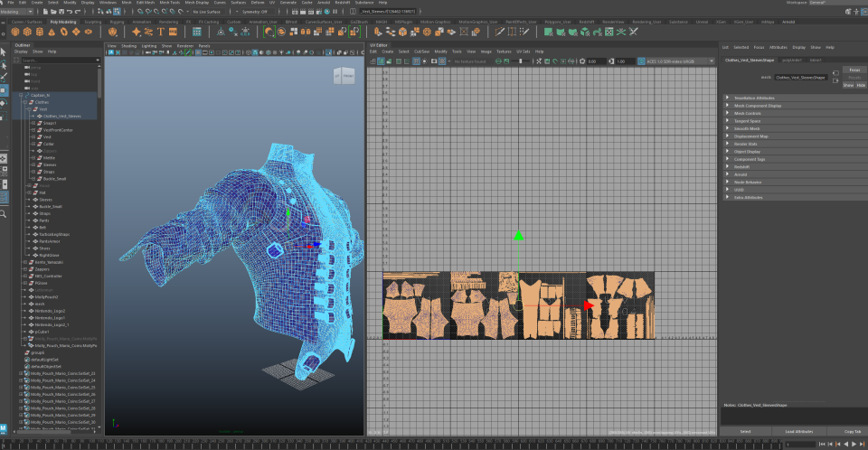
Task: Open the Symmetry: Off dropdown
Action: click(x=256, y=12)
